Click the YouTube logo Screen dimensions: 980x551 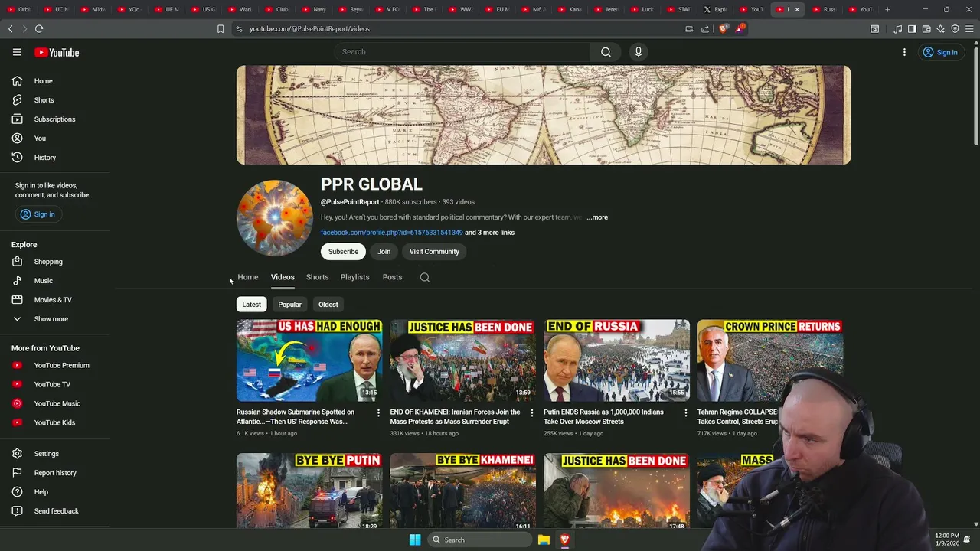point(57,52)
